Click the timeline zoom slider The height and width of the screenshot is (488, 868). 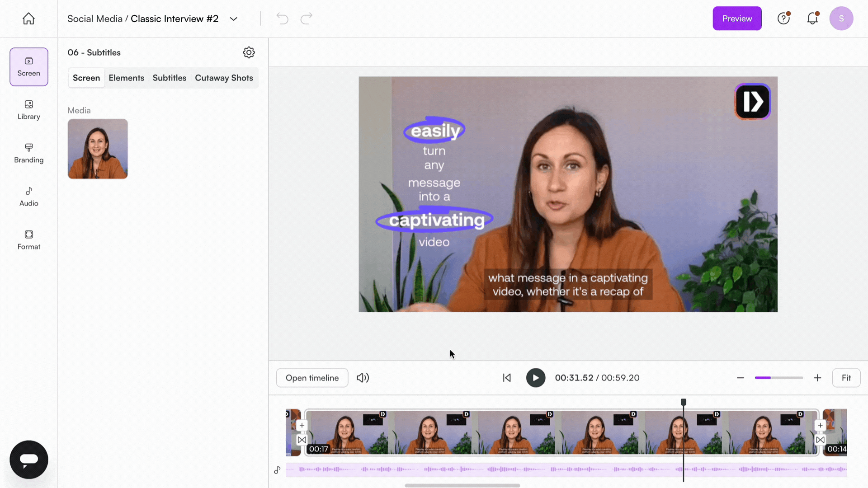click(x=778, y=378)
